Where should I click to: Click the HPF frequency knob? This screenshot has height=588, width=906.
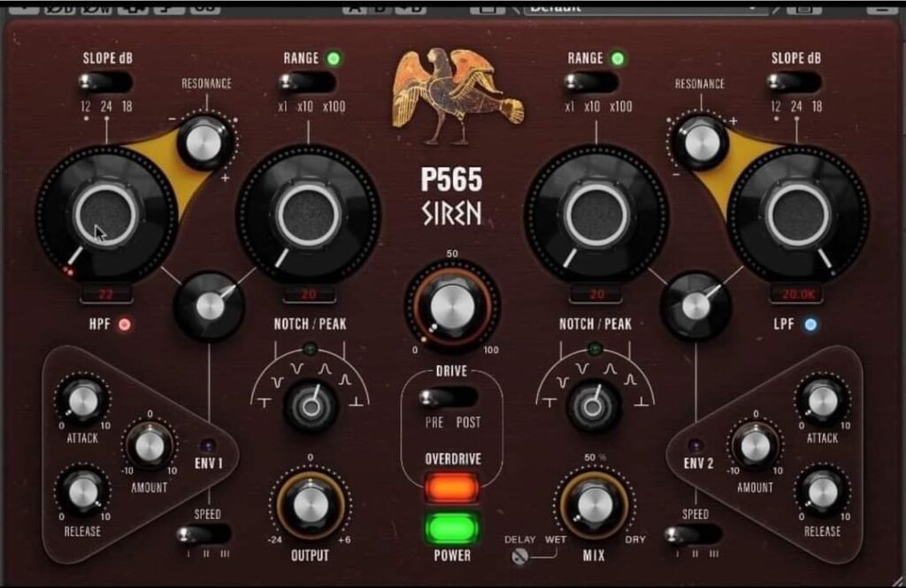[x=106, y=215]
